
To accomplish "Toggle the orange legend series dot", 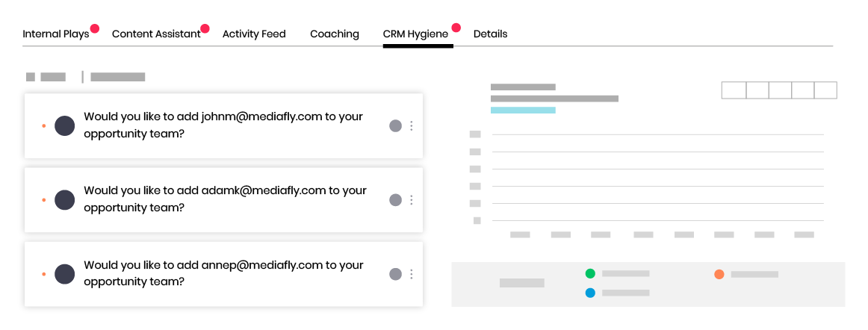I will pyautogui.click(x=719, y=274).
